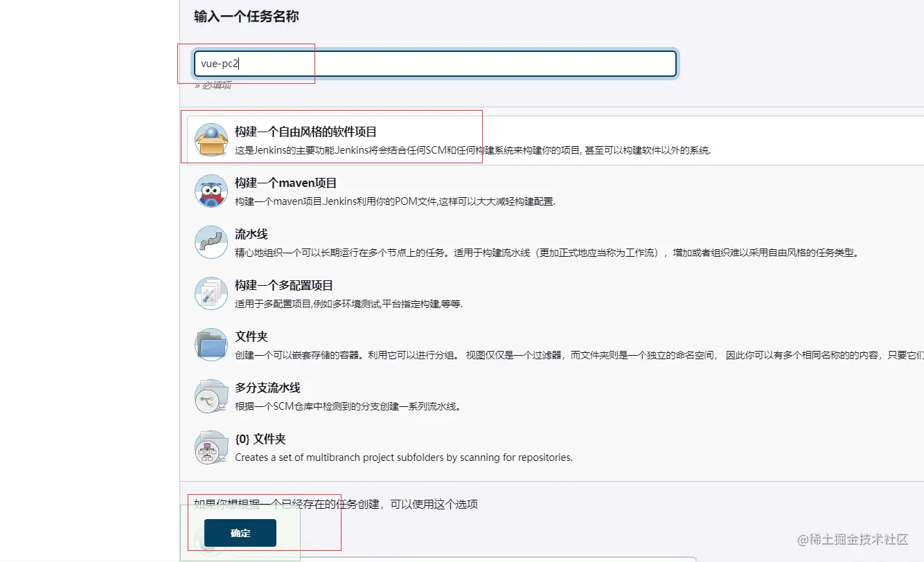Pick the 多分支流水线 item type

coord(267,388)
